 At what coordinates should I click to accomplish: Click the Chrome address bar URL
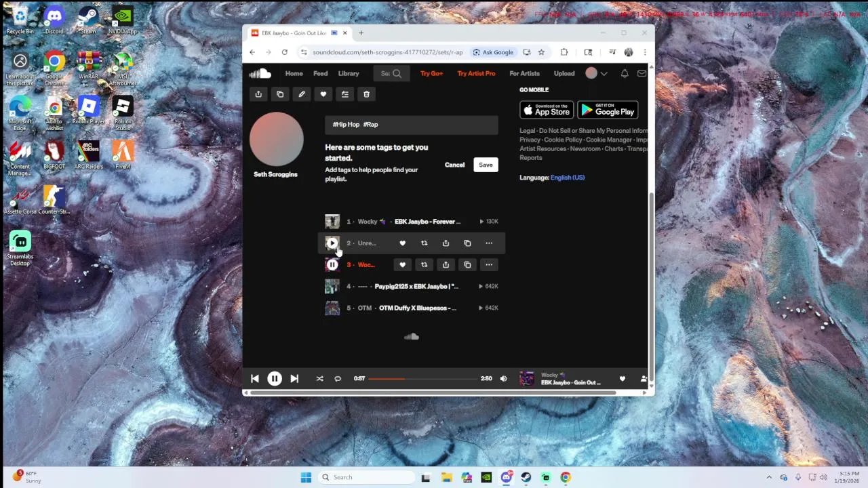388,52
